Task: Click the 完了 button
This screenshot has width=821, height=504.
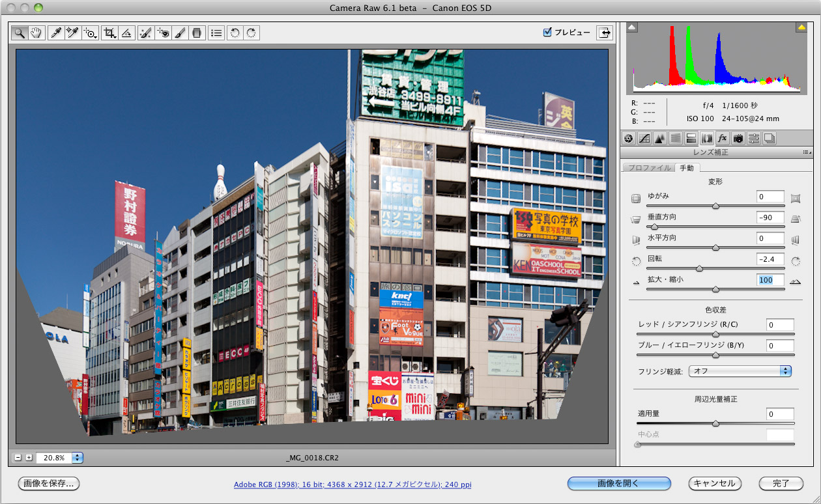Action: pos(781,483)
